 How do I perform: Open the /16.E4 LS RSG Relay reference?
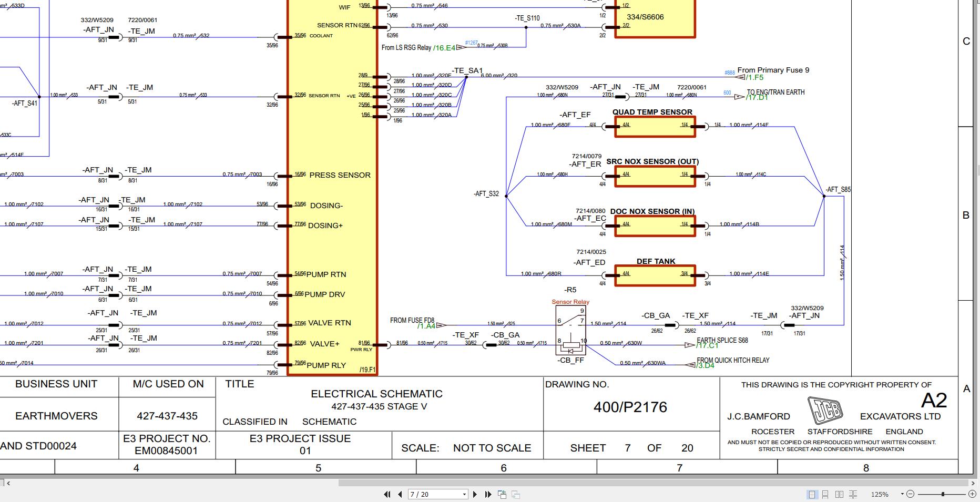click(x=443, y=48)
